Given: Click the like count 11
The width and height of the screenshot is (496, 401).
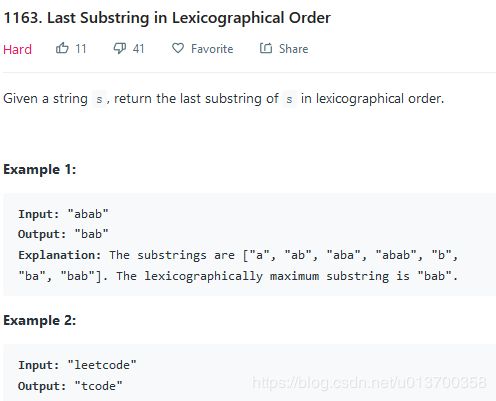Looking at the screenshot, I should tap(81, 49).
